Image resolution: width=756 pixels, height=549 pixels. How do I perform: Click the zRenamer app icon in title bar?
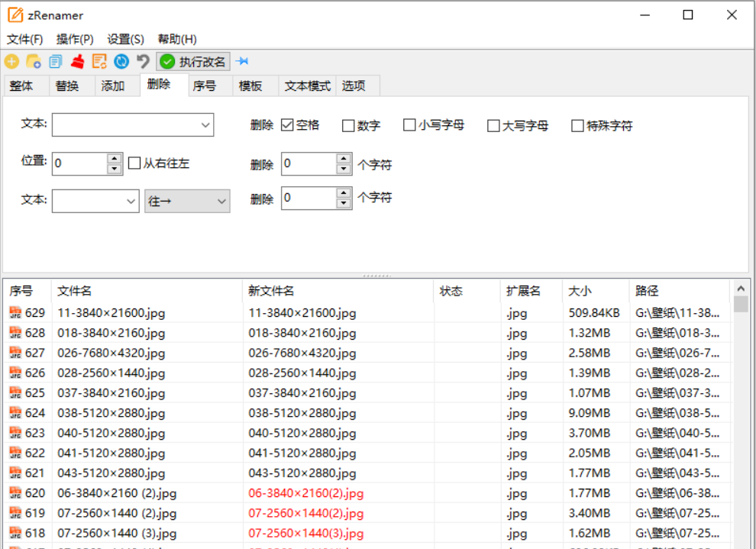point(15,15)
